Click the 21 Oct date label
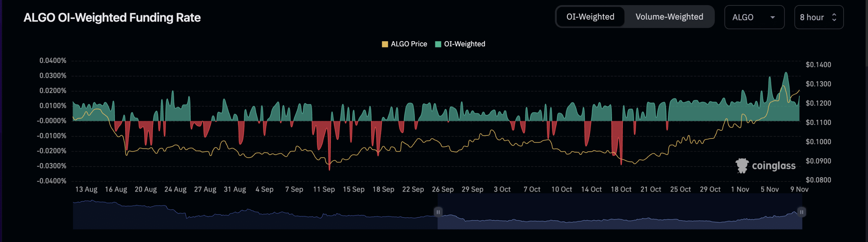 [x=651, y=190]
